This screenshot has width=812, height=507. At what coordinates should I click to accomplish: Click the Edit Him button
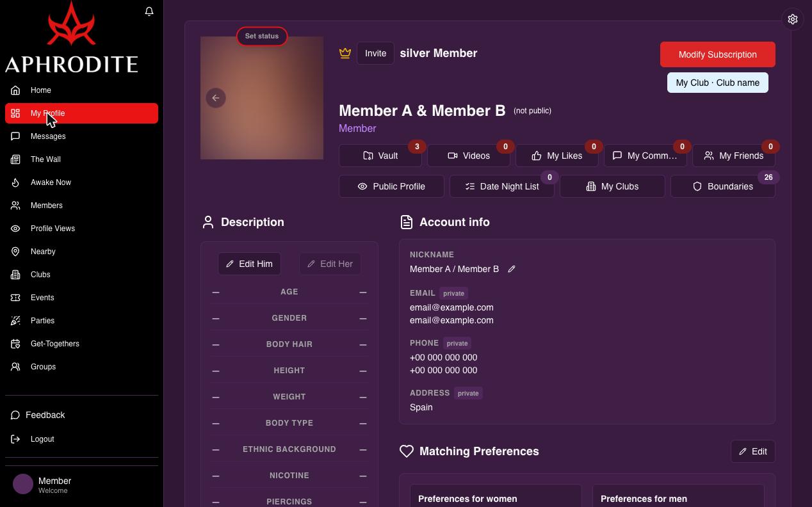click(249, 264)
